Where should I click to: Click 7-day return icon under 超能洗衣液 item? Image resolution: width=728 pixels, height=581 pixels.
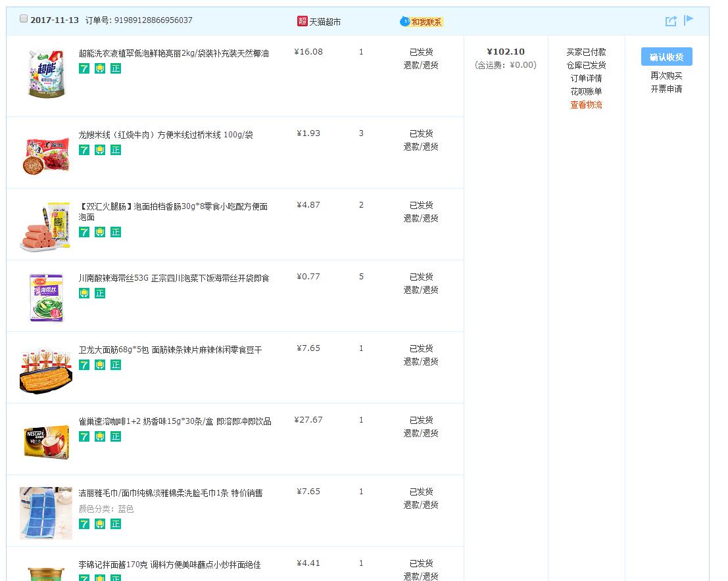pyautogui.click(x=84, y=68)
